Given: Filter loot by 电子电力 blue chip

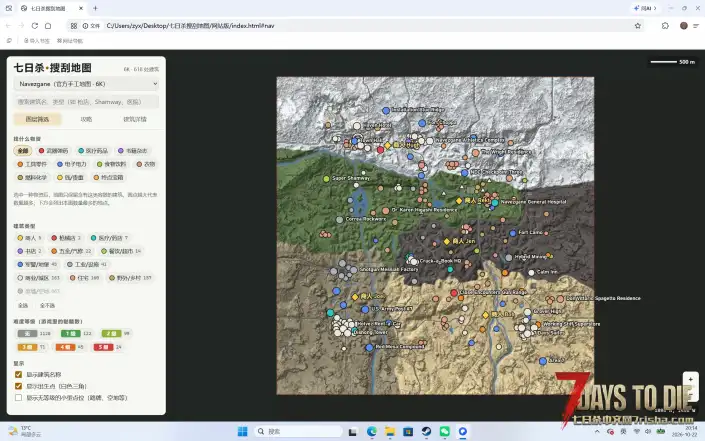Looking at the screenshot, I should coord(72,164).
